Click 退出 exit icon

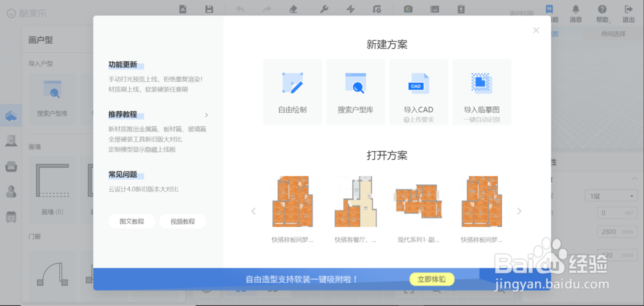629,13
